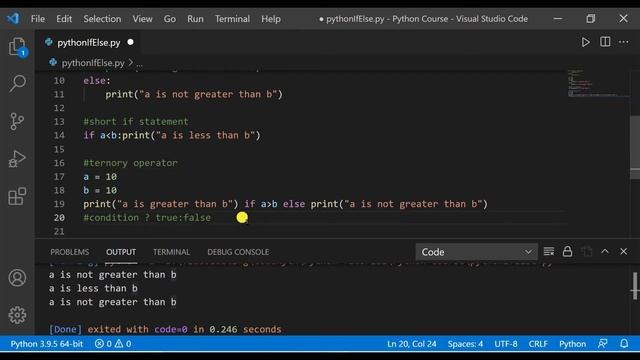This screenshot has width=640, height=360.
Task: Open the Code output channel dropdown
Action: [x=476, y=252]
